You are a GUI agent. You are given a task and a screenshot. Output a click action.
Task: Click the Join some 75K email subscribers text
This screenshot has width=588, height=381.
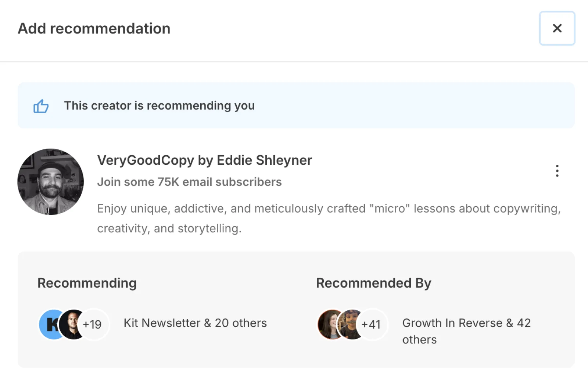tap(189, 182)
